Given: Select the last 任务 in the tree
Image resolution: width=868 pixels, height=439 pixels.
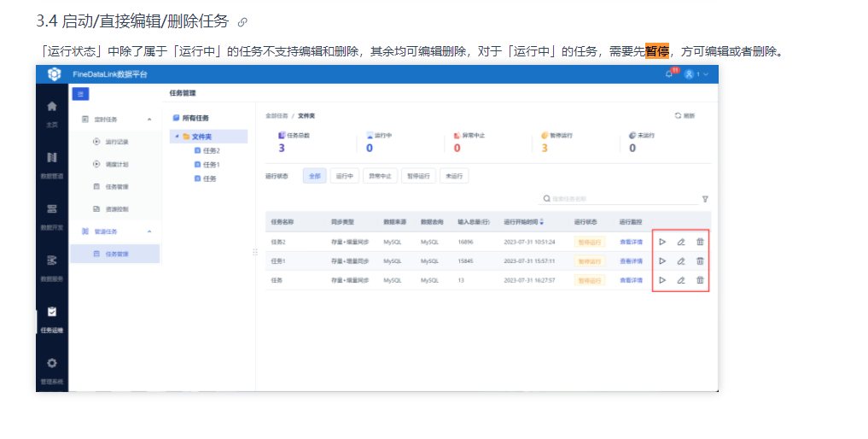Looking at the screenshot, I should (206, 179).
